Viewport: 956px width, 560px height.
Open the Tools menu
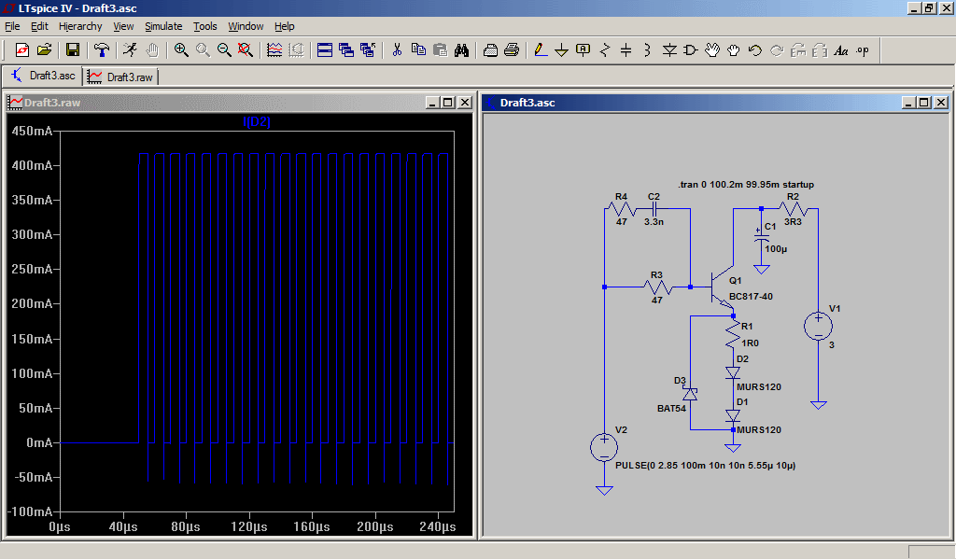point(204,26)
